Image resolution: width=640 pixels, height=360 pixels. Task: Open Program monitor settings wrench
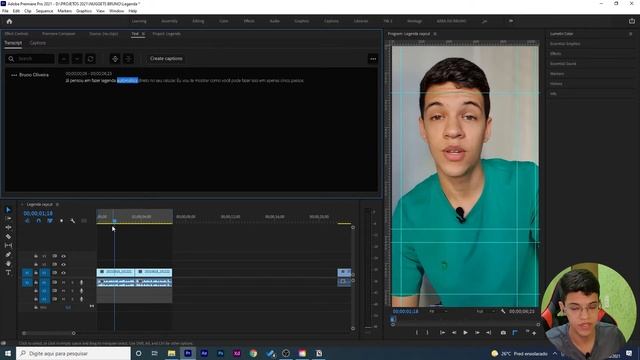pyautogui.click(x=503, y=311)
